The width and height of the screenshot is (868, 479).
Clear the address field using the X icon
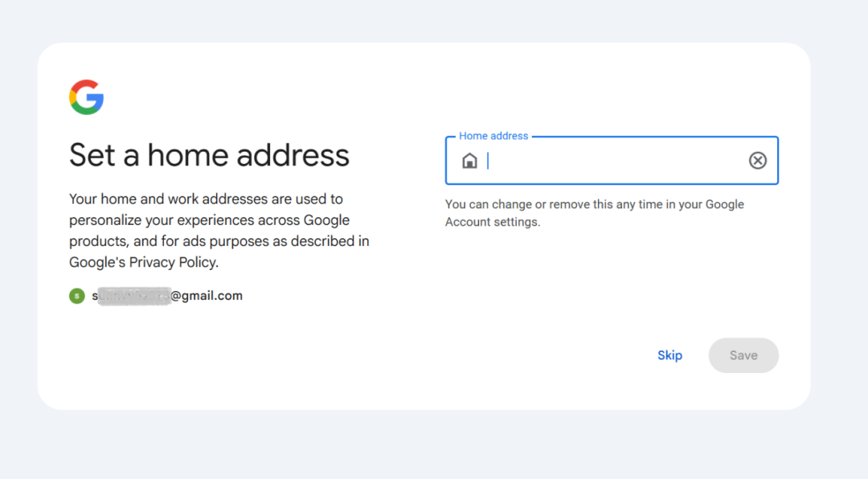pyautogui.click(x=758, y=160)
